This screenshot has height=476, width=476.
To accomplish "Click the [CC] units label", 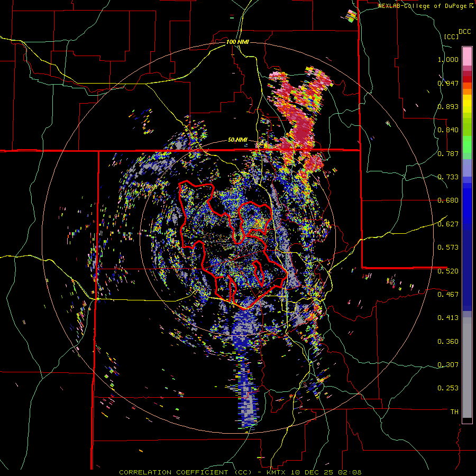I will 451,36.
